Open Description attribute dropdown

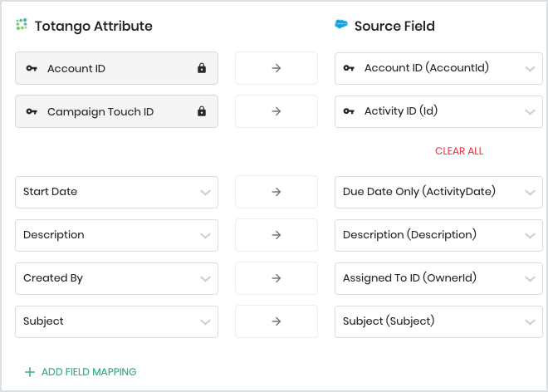(117, 235)
